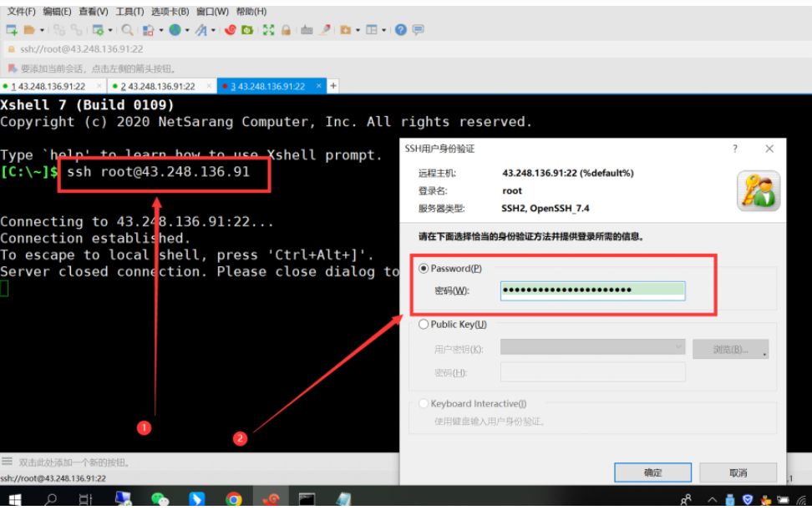Click the red Xftp swirl toolbar icon
The image size is (812, 515).
tap(230, 30)
